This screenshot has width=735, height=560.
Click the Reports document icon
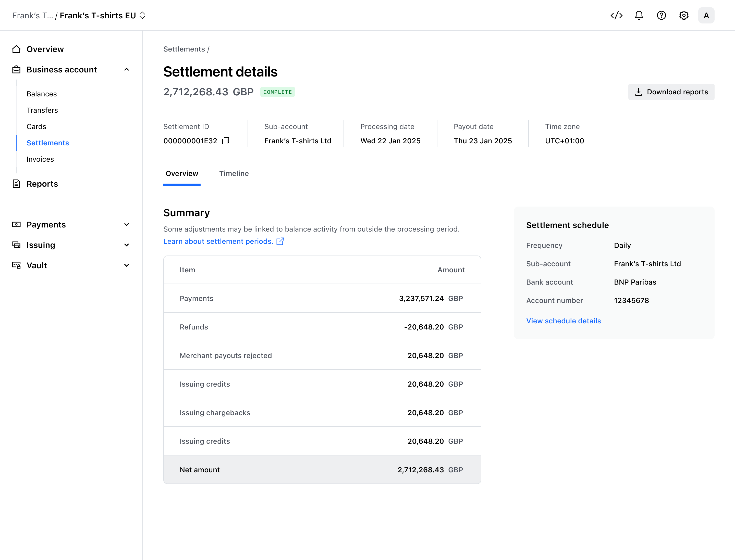click(16, 184)
